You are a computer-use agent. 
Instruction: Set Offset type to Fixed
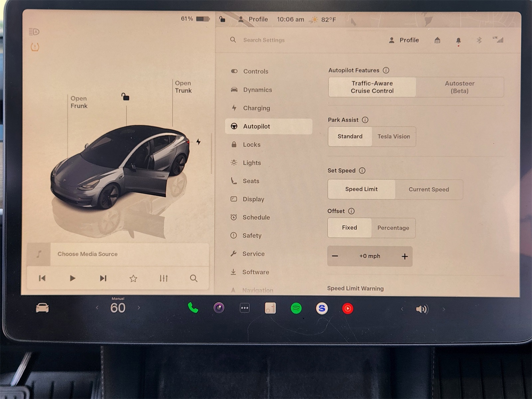pos(349,228)
